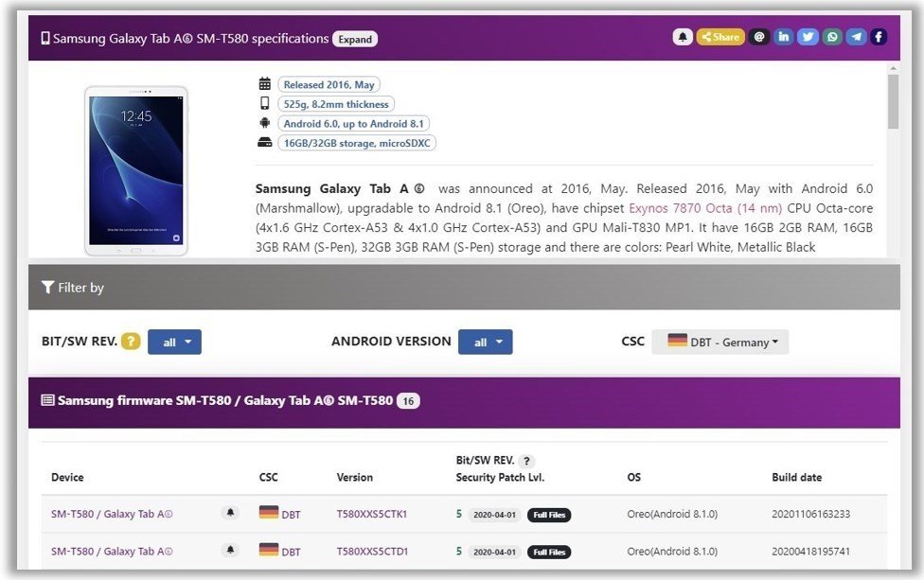This screenshot has width=924, height=580.
Task: Open the Android Version 'all' dropdown
Action: pyautogui.click(x=485, y=343)
